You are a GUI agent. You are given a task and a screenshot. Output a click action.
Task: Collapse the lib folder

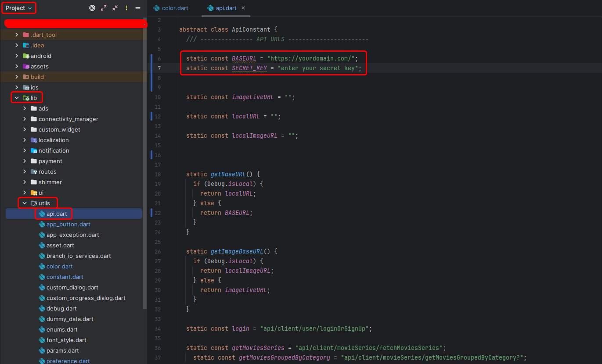tap(17, 98)
